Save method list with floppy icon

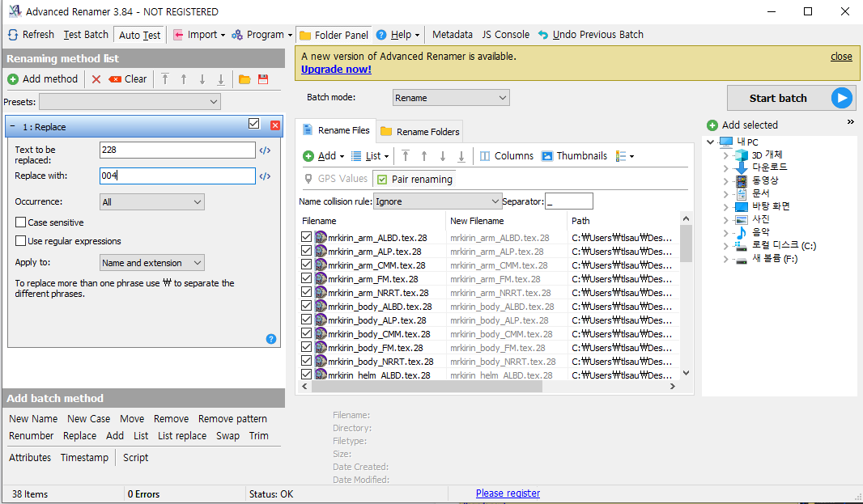[263, 79]
